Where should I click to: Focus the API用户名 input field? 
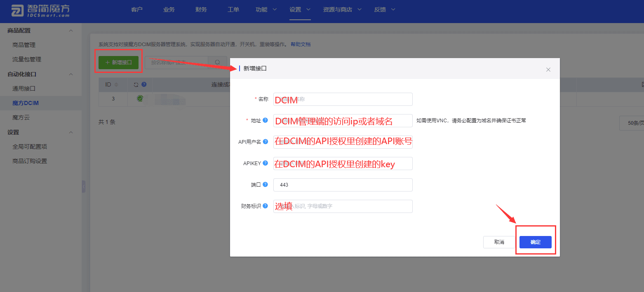(x=343, y=142)
